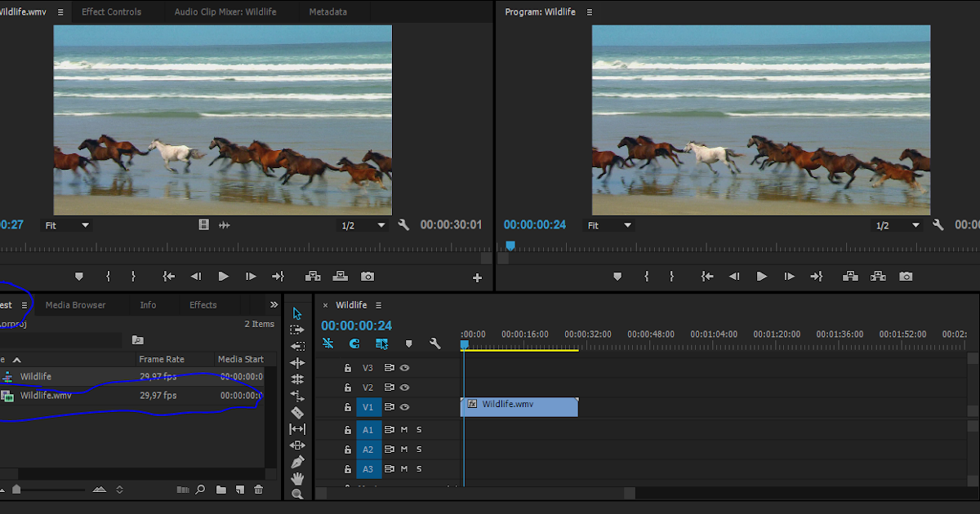This screenshot has height=514, width=980.
Task: Open the Fit zoom level dropdown in Program monitor
Action: click(609, 224)
